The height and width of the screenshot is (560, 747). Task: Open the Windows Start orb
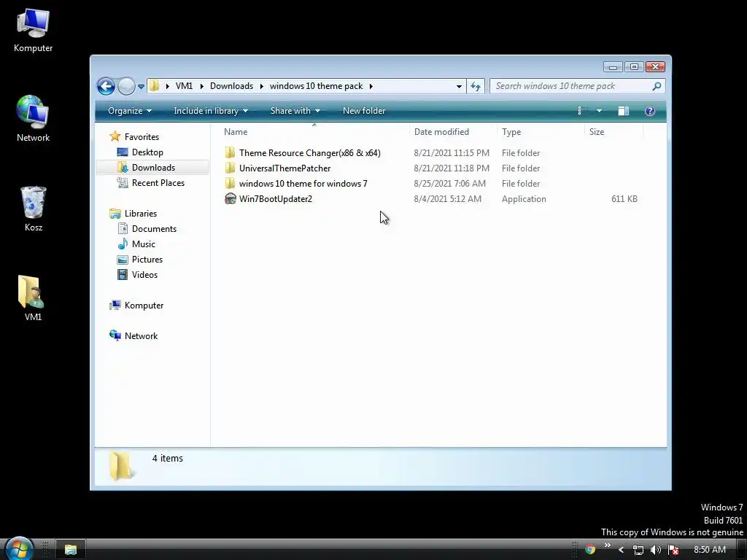point(20,548)
